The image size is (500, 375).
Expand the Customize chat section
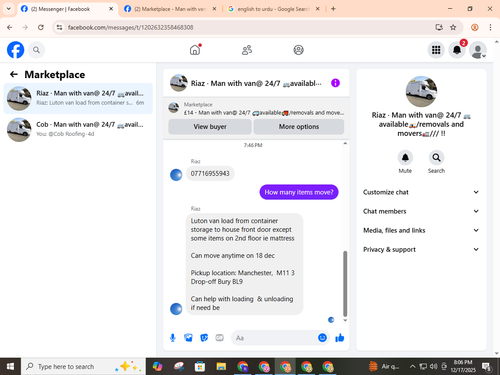[421, 192]
